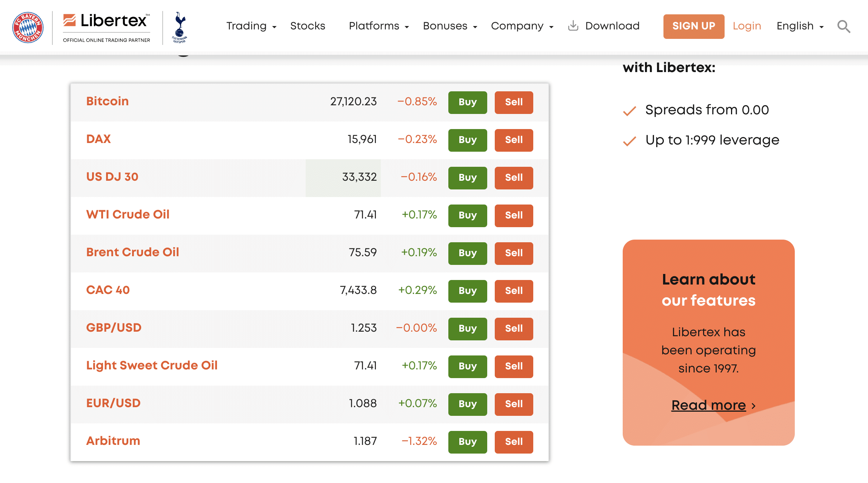Image resolution: width=868 pixels, height=483 pixels.
Task: Click the Brent Crude Oil price 75.59
Action: pyautogui.click(x=363, y=252)
